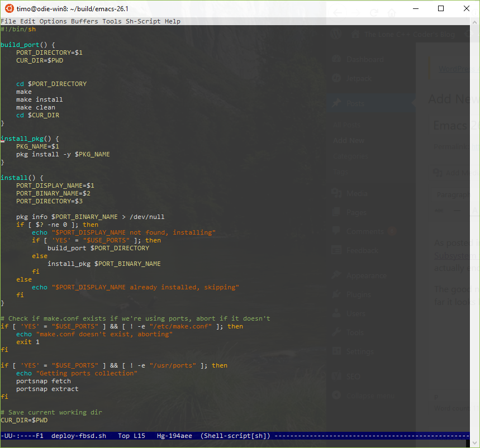Image resolution: width=480 pixels, height=448 pixels.
Task: Click the 'portsnap fetch' line
Action: (x=44, y=381)
